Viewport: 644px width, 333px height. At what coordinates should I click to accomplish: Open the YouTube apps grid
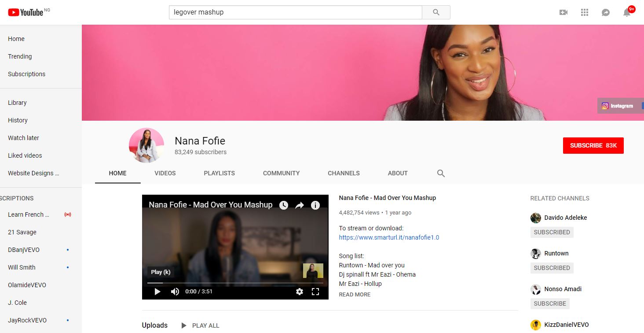(x=585, y=12)
